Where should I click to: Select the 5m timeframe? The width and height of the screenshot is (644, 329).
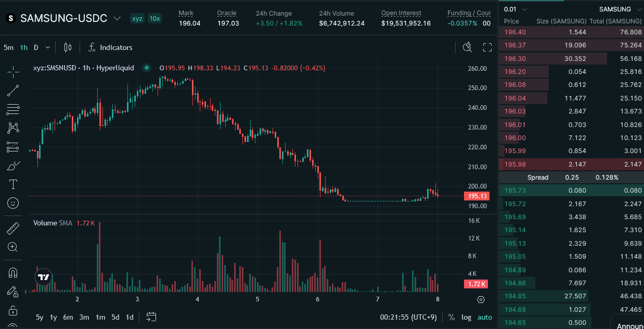[8, 47]
